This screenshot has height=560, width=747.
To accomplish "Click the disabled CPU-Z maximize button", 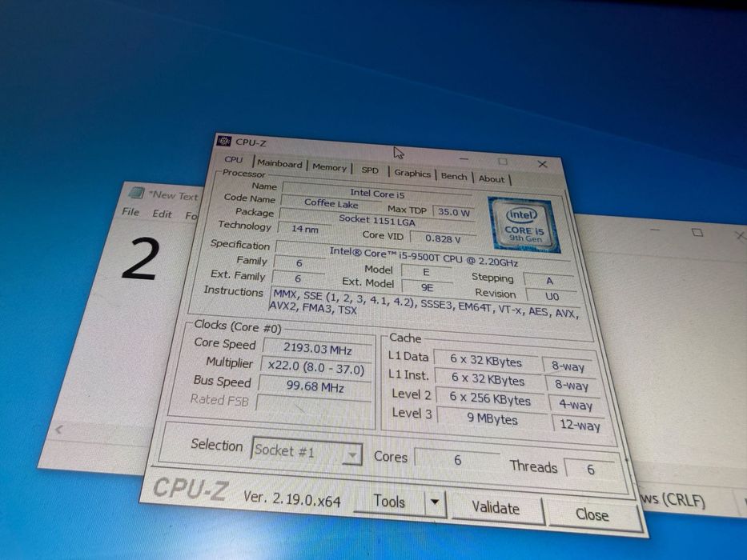I will (x=502, y=162).
